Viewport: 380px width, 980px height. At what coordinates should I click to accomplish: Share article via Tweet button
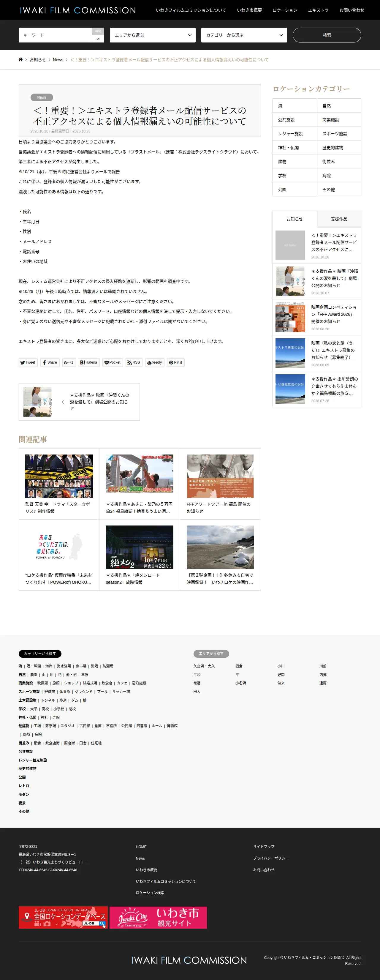pos(28,362)
